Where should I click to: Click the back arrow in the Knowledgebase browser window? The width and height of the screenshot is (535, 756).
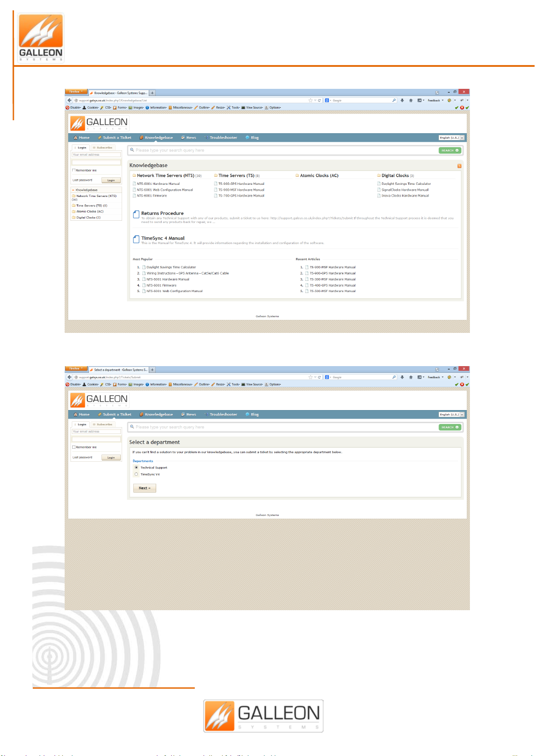coord(70,101)
